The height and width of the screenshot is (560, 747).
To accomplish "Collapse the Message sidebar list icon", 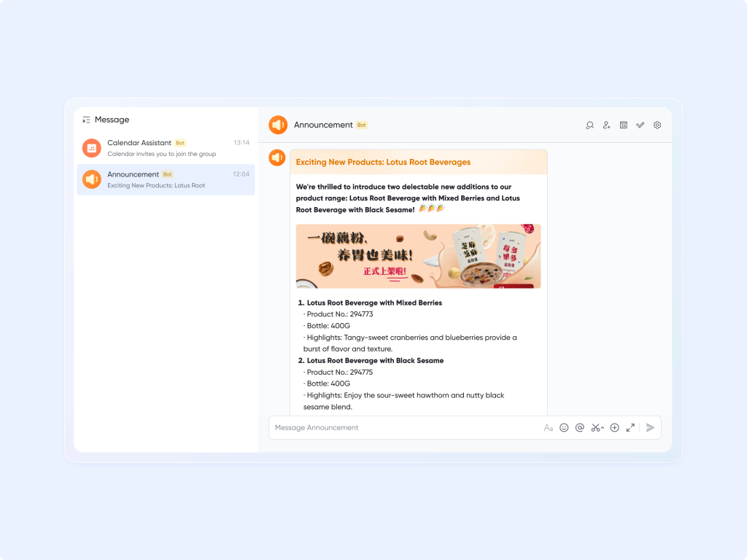I will click(86, 120).
